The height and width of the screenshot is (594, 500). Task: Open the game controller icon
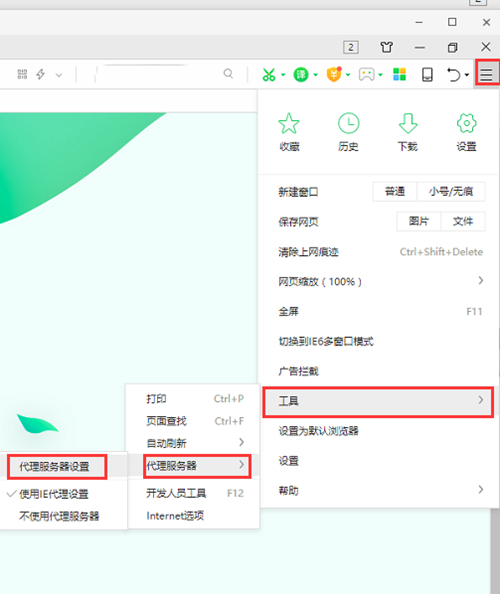366,75
